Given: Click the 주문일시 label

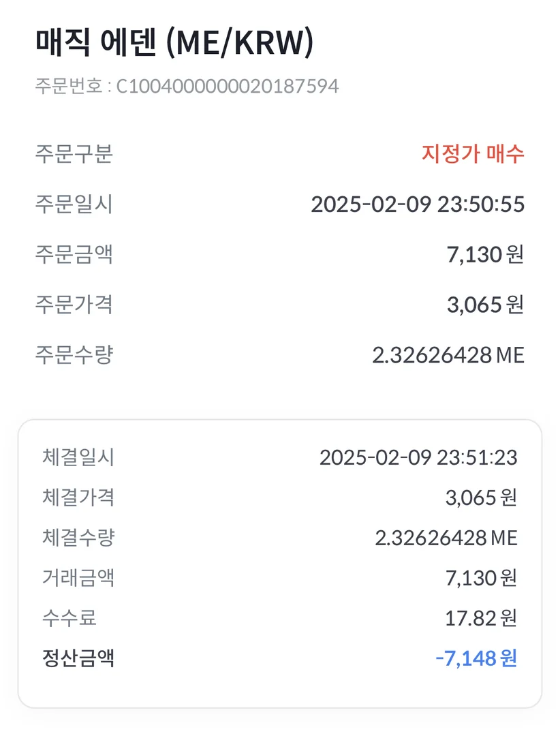Looking at the screenshot, I should click(74, 204).
